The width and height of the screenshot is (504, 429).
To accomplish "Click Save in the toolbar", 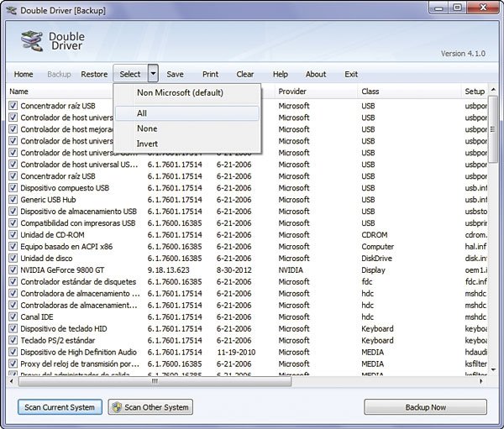I will tap(176, 74).
